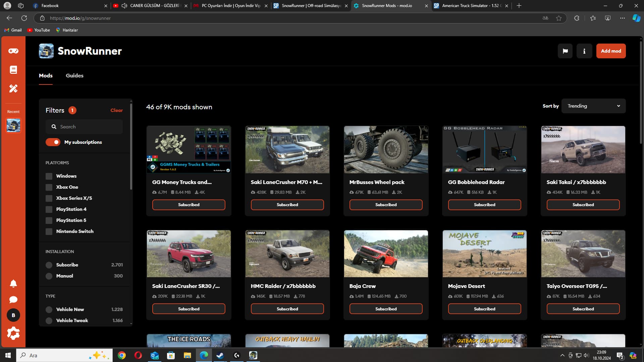Check the PlayStation 5 filter
This screenshot has width=644, height=362.
(49, 220)
